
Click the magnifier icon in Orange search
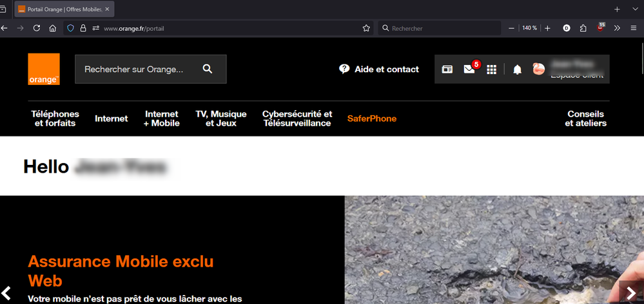pyautogui.click(x=208, y=69)
